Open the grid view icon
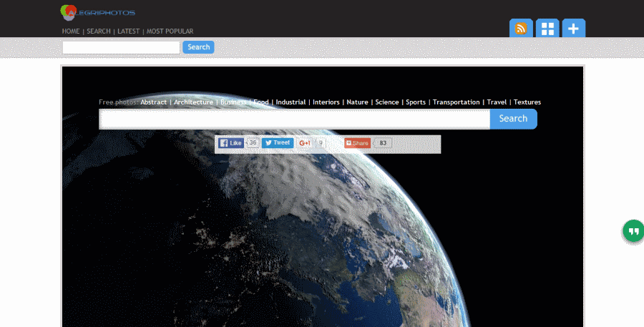The image size is (644, 327). point(547,28)
